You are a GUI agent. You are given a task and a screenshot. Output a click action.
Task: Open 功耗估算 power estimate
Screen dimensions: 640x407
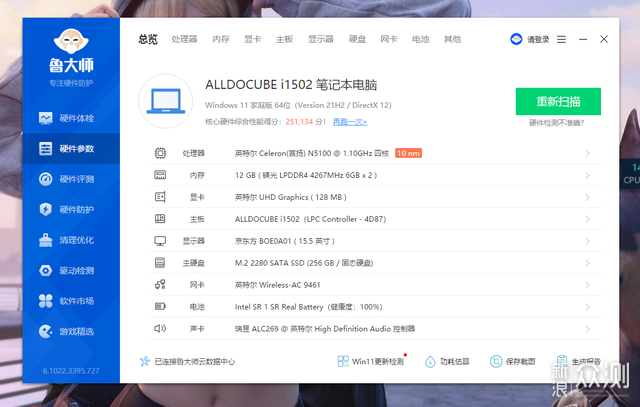coord(447,361)
